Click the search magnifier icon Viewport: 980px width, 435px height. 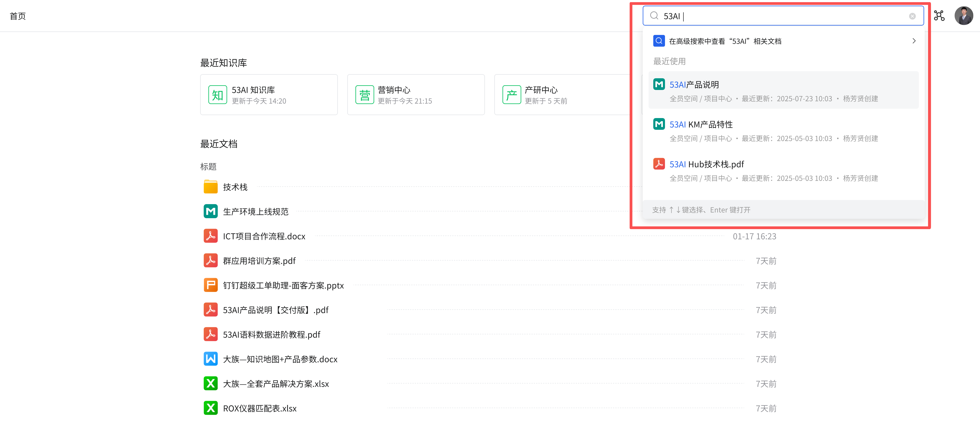click(654, 16)
